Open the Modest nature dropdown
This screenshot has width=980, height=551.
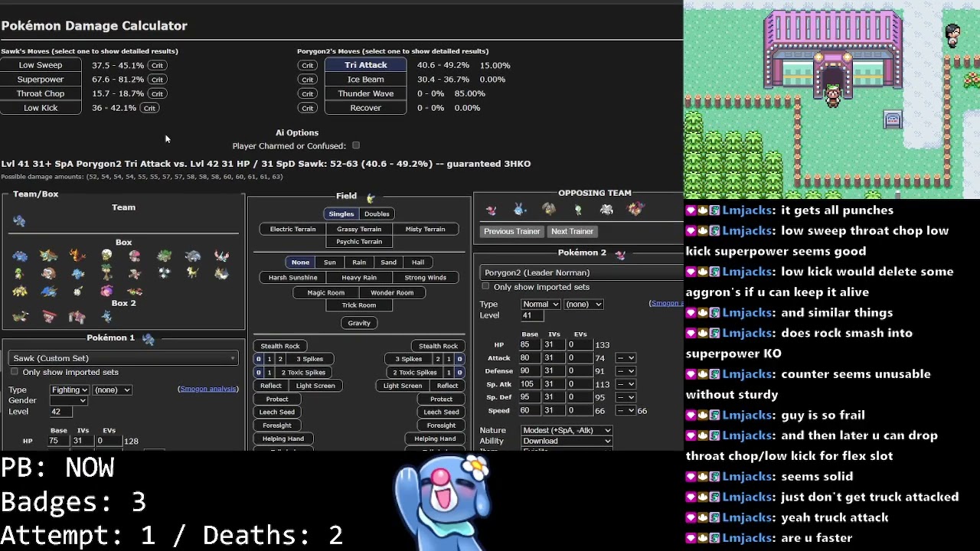[x=567, y=430]
